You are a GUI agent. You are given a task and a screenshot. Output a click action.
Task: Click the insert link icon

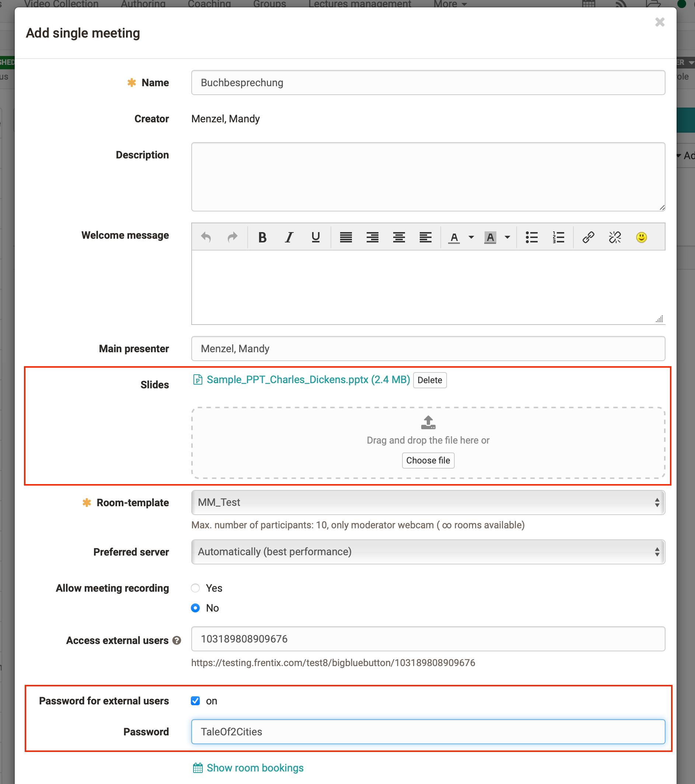coord(588,237)
